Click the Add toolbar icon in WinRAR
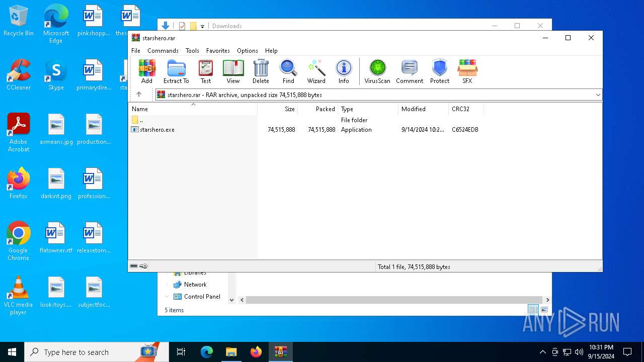 tap(147, 71)
